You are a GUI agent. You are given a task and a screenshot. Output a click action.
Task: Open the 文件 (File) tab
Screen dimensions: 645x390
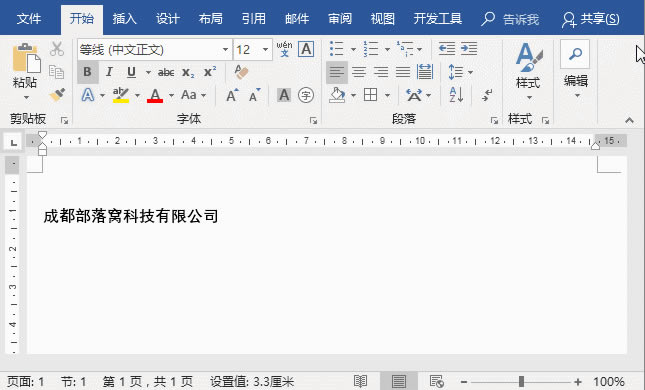click(x=29, y=19)
